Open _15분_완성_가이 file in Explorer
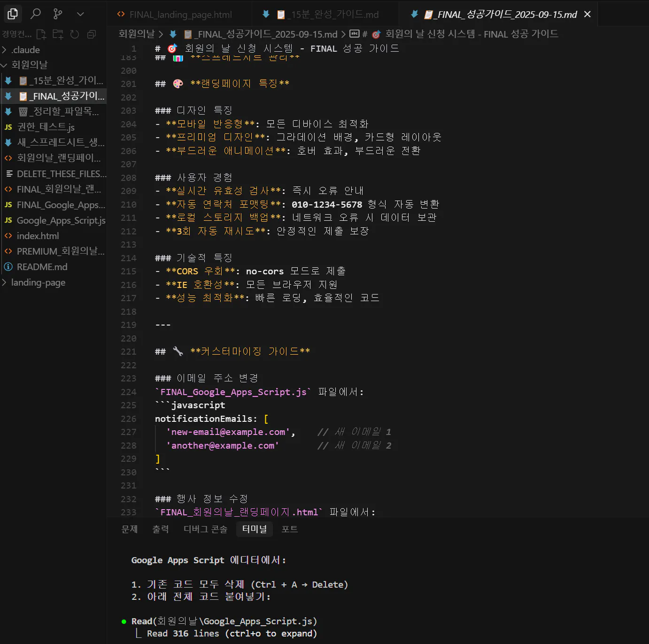The height and width of the screenshot is (644, 649). click(x=53, y=80)
